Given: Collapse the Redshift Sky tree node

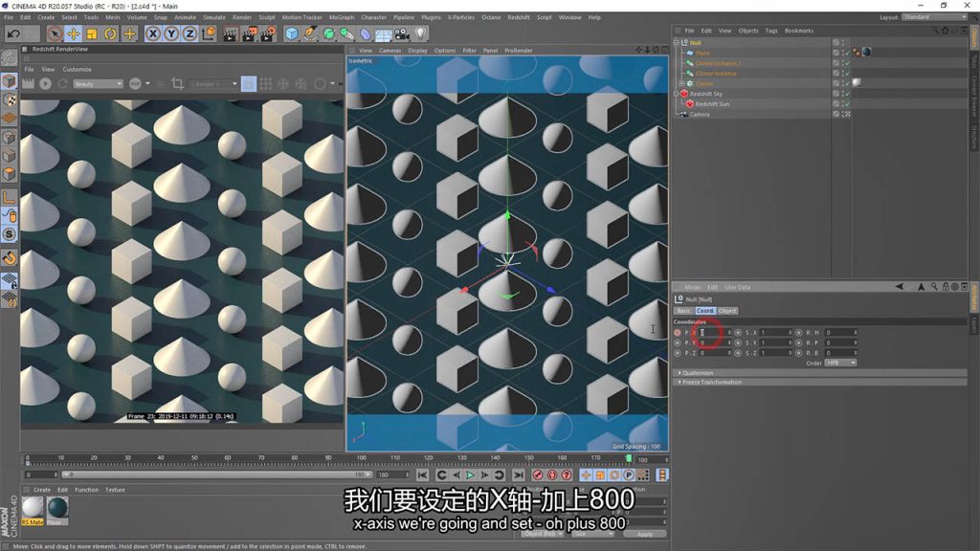Looking at the screenshot, I should tap(677, 94).
